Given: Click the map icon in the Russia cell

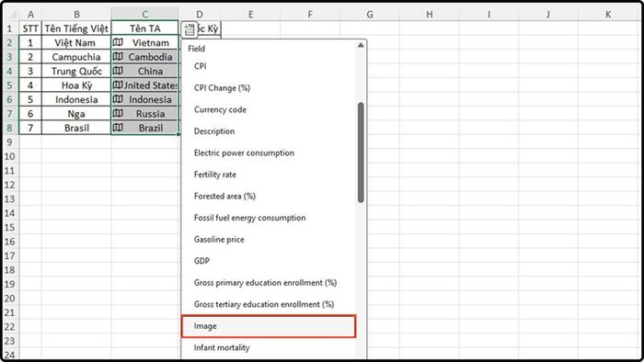Looking at the screenshot, I should 118,113.
